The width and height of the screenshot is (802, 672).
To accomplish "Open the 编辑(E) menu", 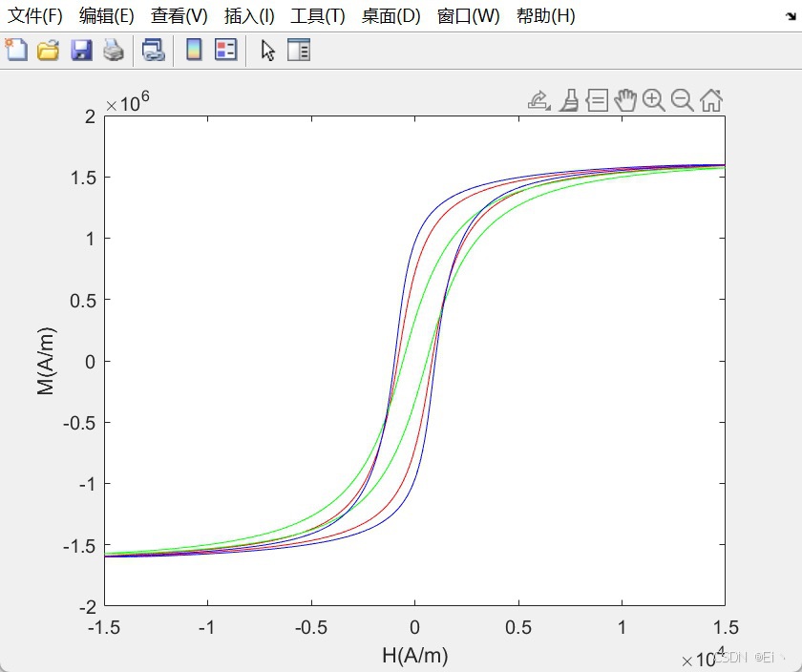I will 106,16.
